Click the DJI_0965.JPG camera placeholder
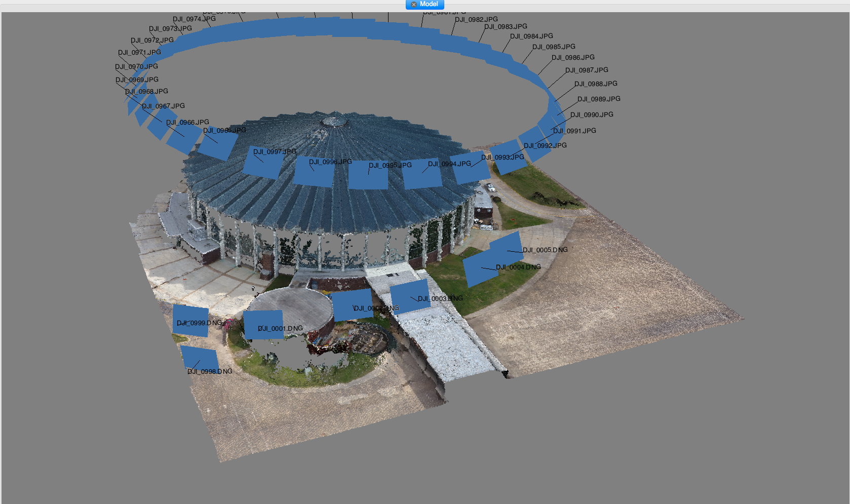Screen dimensions: 850x504 (x=217, y=143)
